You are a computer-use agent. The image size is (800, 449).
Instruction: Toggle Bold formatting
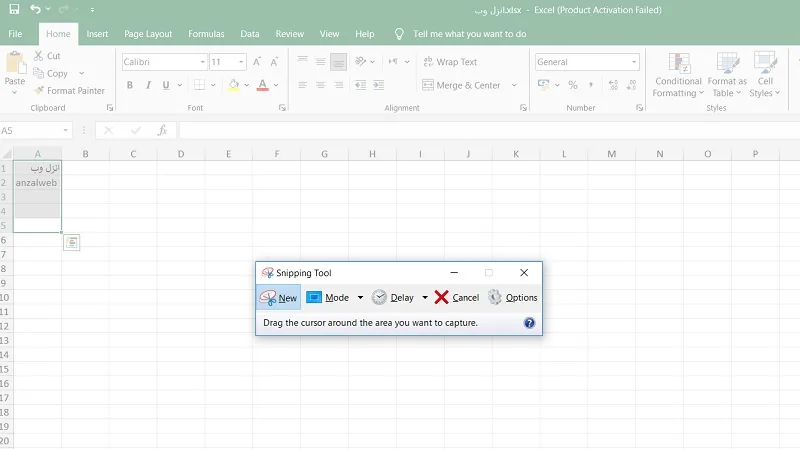(130, 85)
